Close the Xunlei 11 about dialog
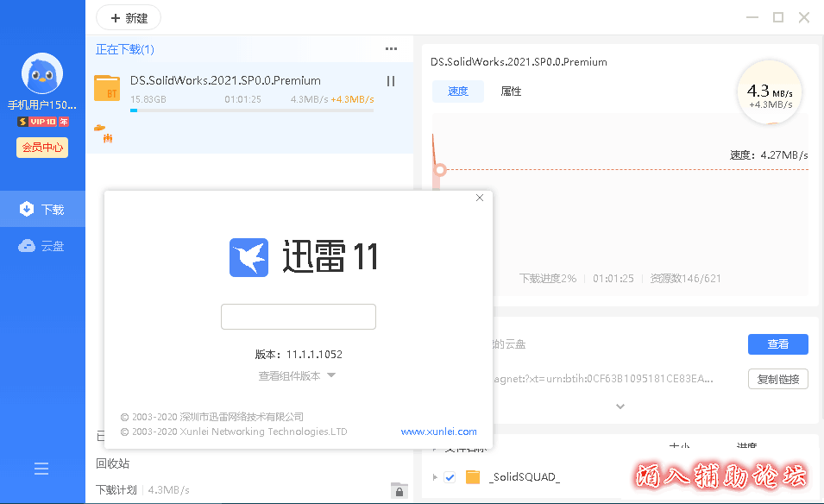Viewport: 824px width, 504px height. (480, 198)
